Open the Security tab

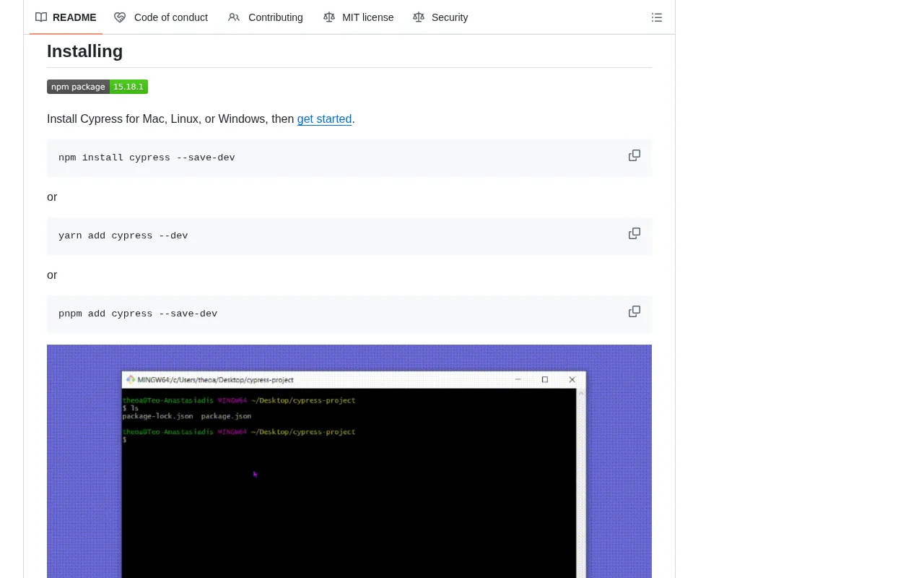[x=441, y=17]
